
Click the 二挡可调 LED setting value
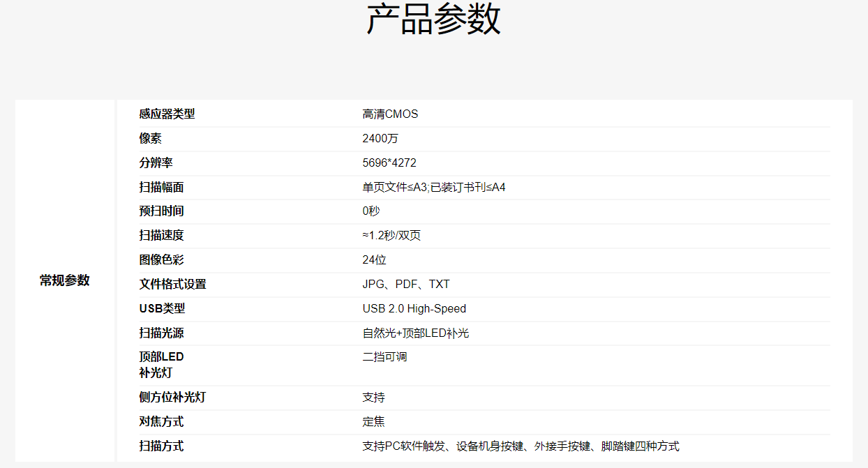click(x=384, y=357)
